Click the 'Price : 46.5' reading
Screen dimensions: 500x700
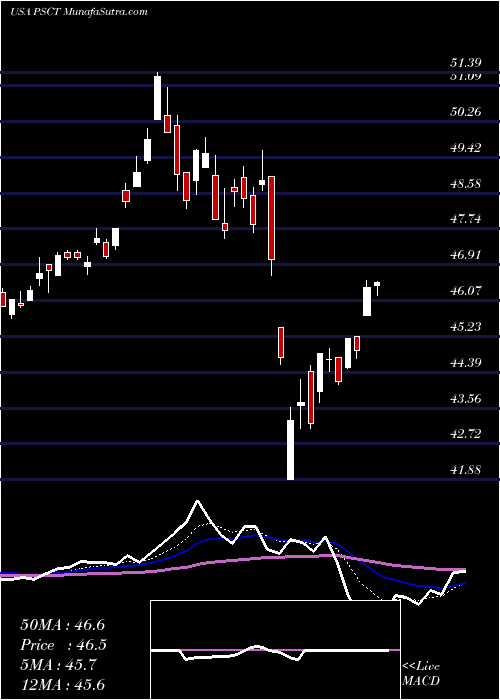pos(62,645)
